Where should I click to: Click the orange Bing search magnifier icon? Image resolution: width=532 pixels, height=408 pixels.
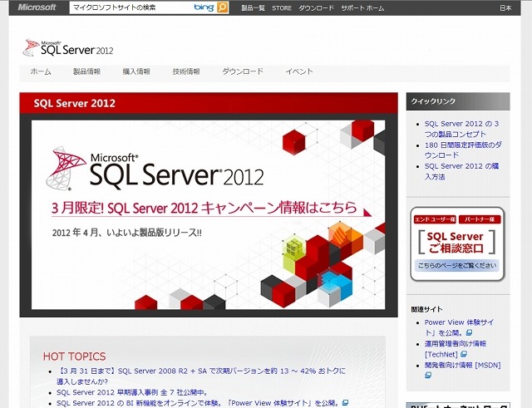point(223,7)
